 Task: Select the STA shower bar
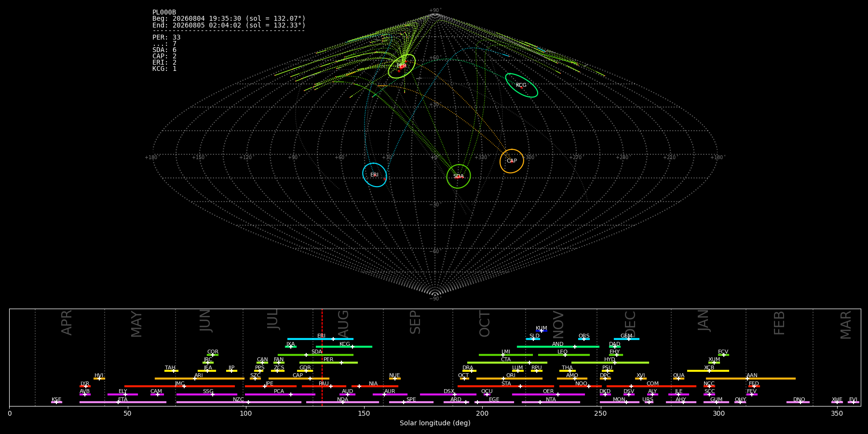pos(506,386)
